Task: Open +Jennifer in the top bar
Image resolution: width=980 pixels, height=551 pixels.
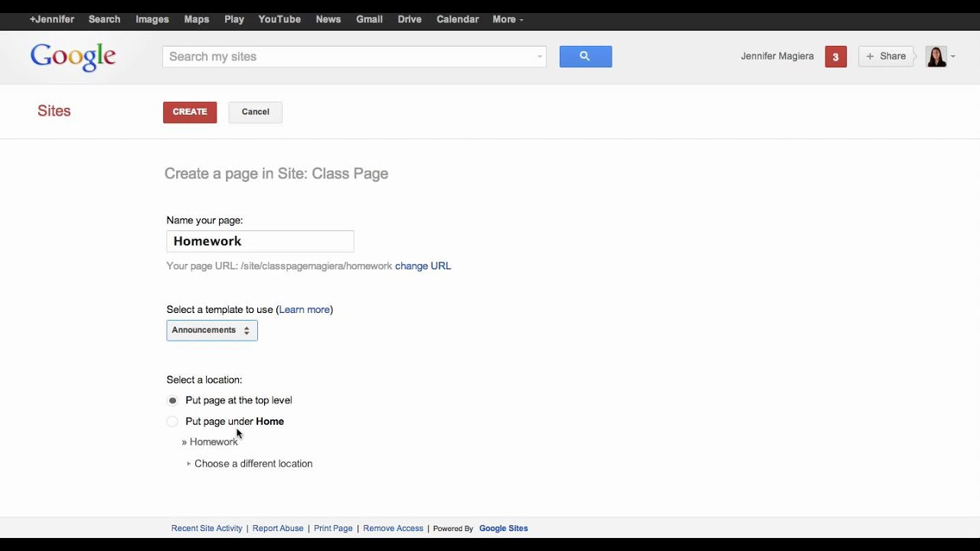Action: 52,19
